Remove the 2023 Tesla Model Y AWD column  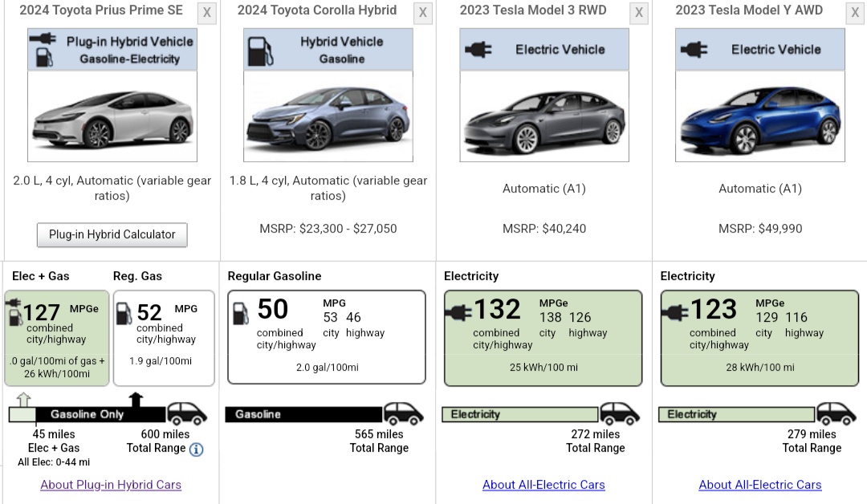856,13
